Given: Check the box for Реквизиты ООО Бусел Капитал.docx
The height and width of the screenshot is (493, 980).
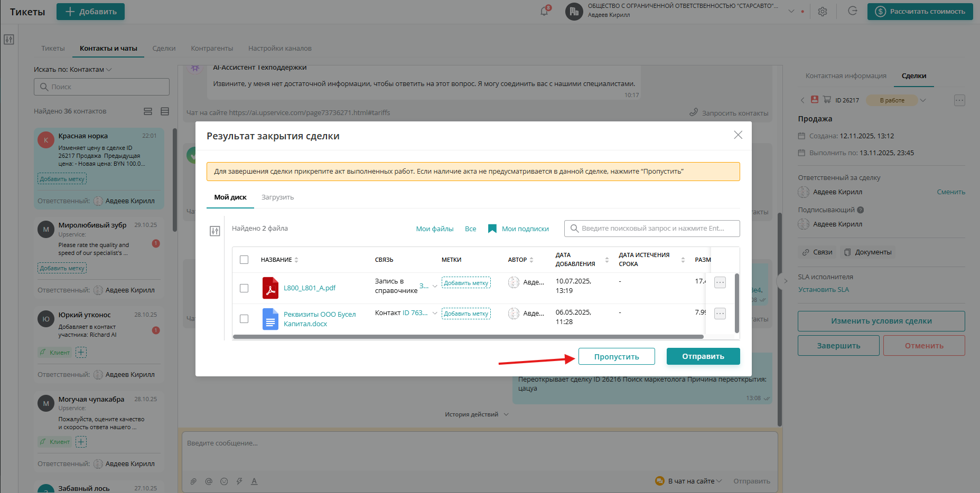Looking at the screenshot, I should (x=244, y=319).
